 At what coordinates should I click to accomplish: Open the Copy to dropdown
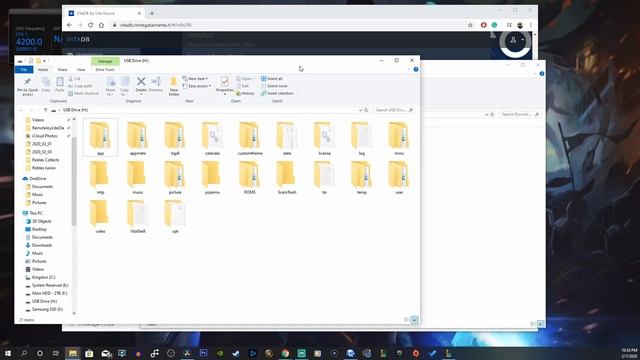[x=124, y=87]
